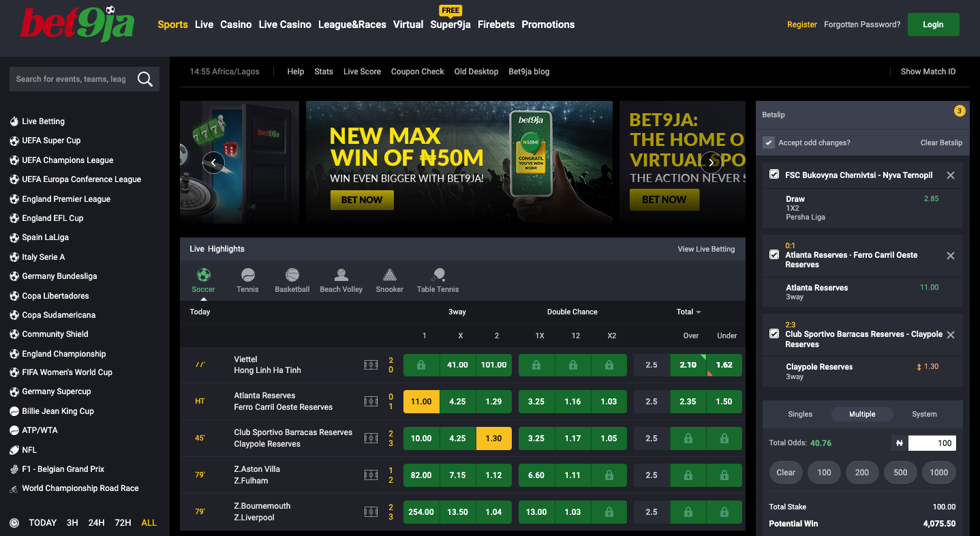Viewport: 980px width, 536px height.
Task: Open Coupon Check link
Action: pyautogui.click(x=417, y=72)
